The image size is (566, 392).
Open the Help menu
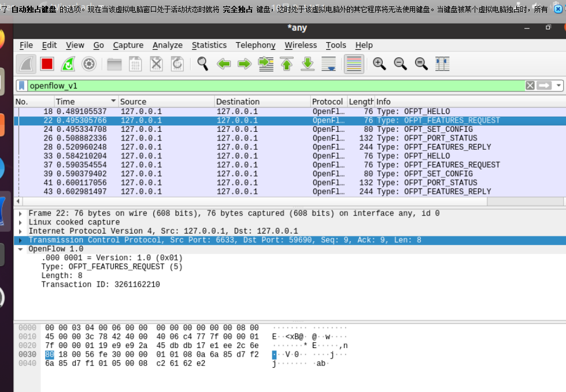click(x=364, y=45)
